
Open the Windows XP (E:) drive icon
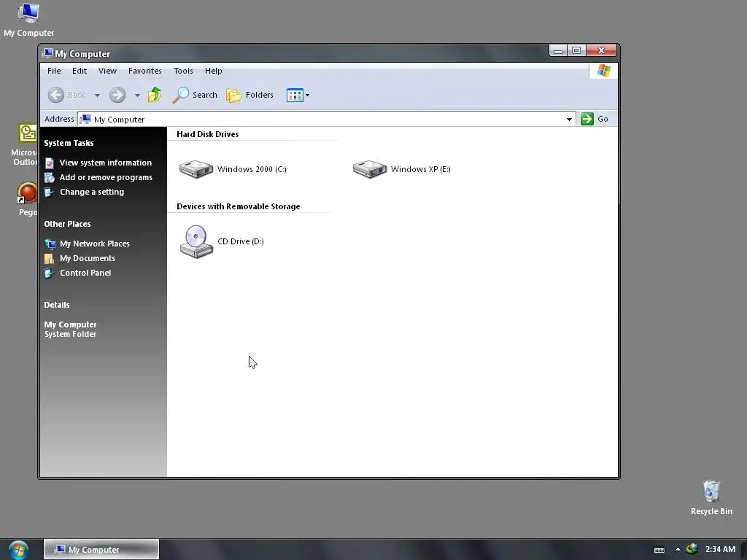tap(370, 169)
